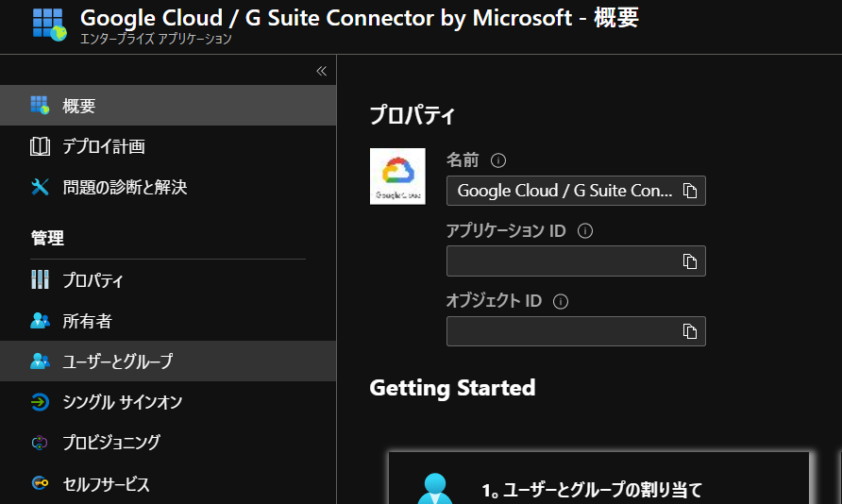Viewport: 842px width, 504px height.
Task: Copy the アプリケーション ID value
Action: pos(690,261)
